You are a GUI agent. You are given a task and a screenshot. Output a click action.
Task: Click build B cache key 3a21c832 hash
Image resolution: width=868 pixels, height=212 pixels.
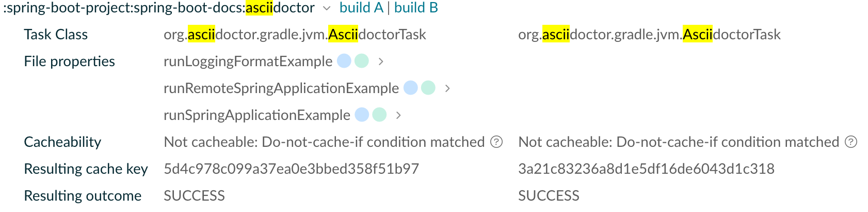pyautogui.click(x=646, y=169)
